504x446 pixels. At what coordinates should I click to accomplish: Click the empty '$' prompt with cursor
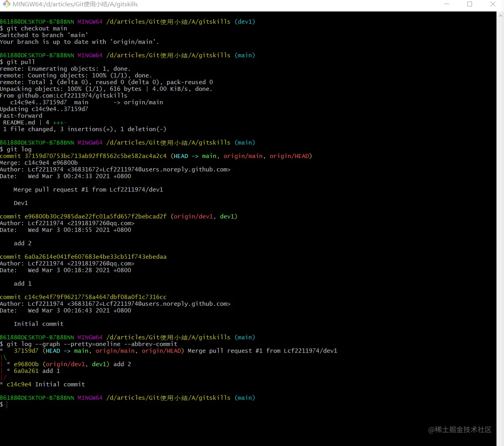(x=4, y=405)
